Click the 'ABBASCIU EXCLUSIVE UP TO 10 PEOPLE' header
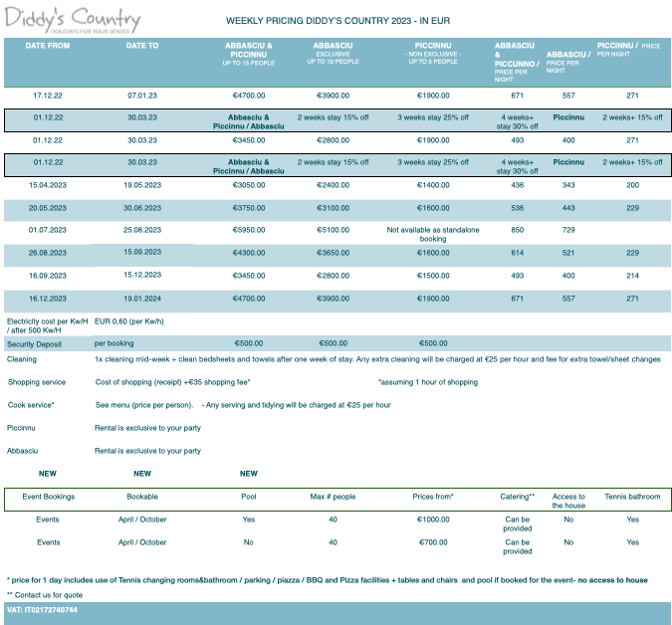672x625 pixels. pos(333,53)
